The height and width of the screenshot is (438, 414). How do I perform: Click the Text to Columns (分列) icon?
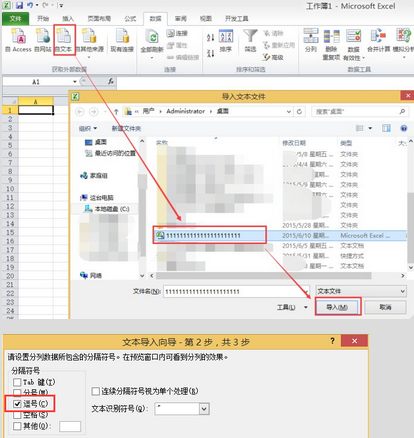click(311, 36)
